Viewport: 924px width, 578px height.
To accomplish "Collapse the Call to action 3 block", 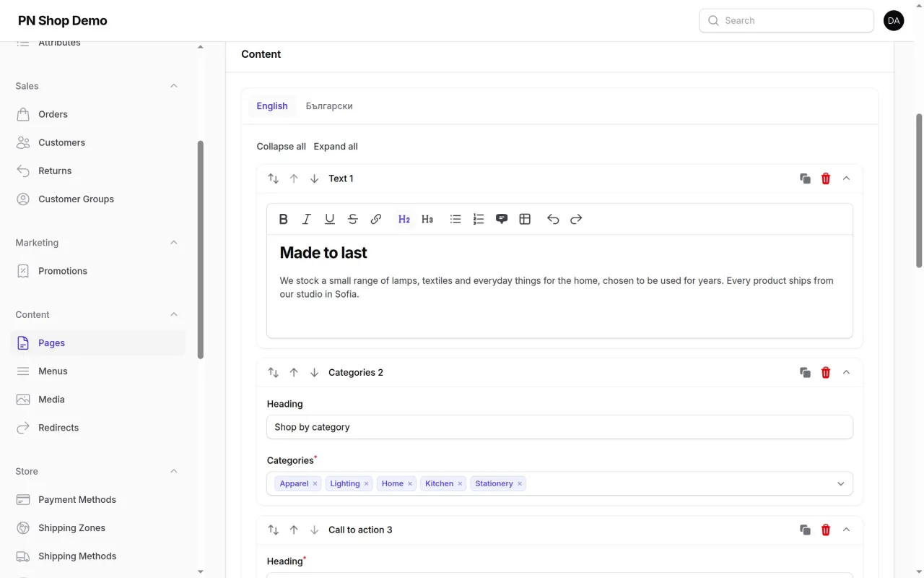I will pos(847,530).
